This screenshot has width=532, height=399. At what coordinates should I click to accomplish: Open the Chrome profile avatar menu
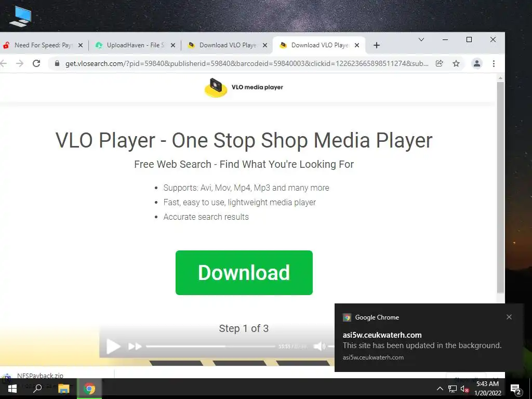tap(477, 63)
